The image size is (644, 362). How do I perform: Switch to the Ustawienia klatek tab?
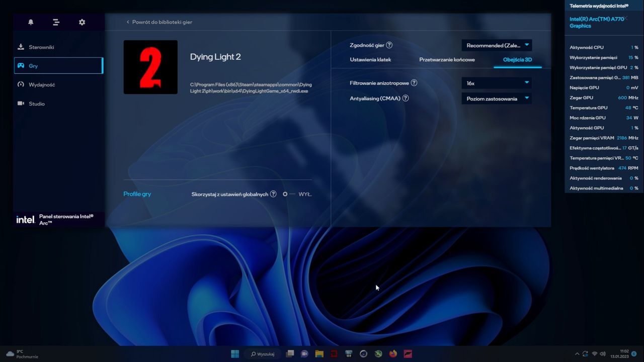tap(370, 59)
